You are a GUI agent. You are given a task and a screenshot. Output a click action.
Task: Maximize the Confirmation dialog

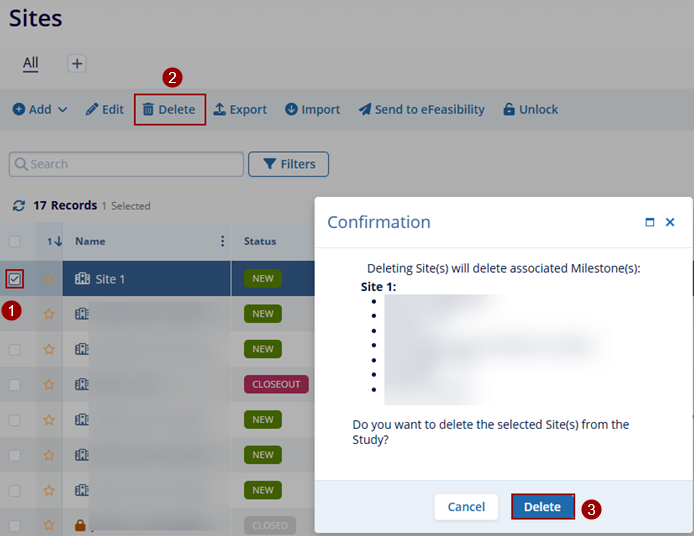650,223
